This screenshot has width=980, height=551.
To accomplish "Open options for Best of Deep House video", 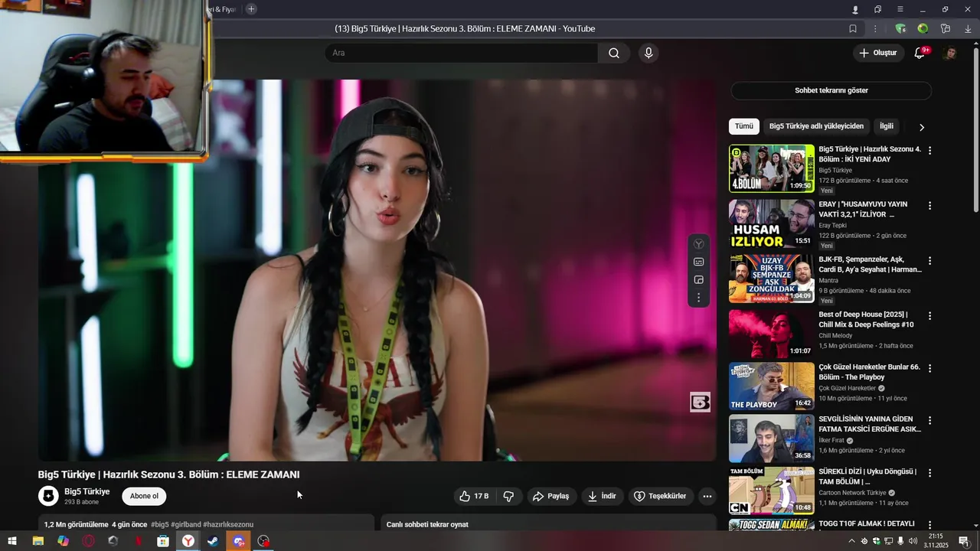I will [x=930, y=316].
